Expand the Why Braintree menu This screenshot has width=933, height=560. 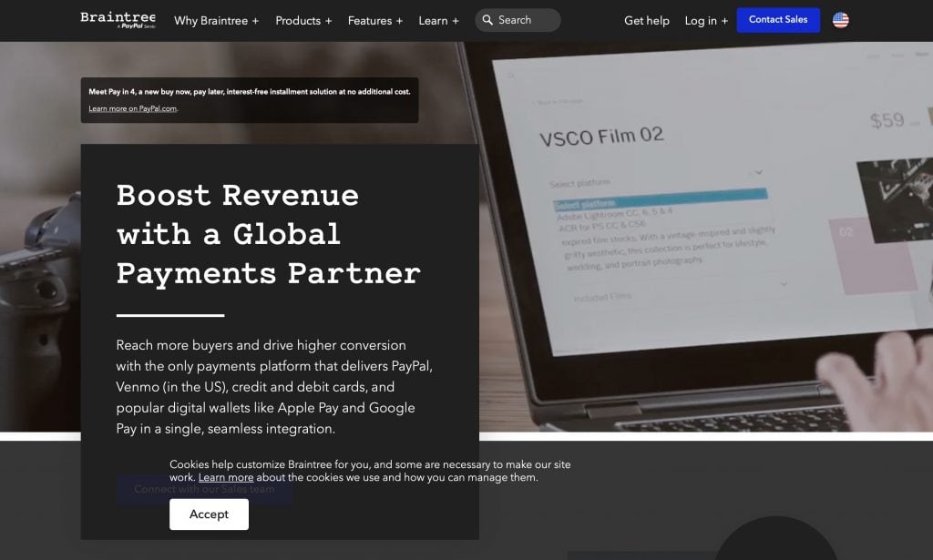tap(216, 21)
